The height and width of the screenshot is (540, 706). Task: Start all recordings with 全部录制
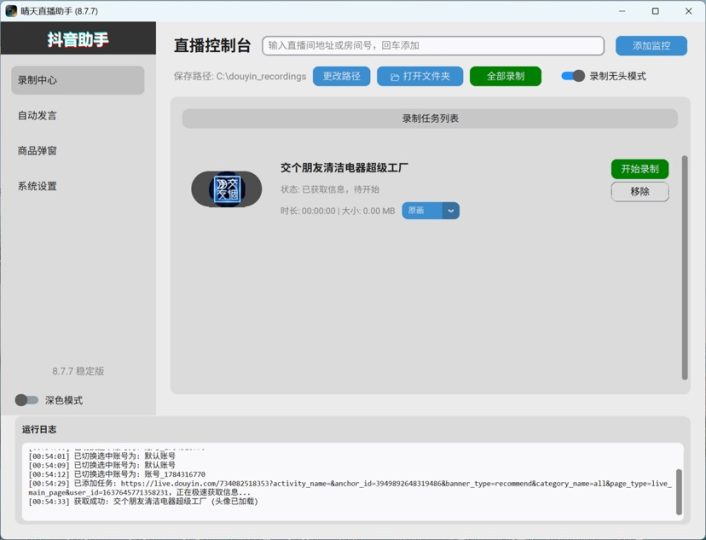(505, 76)
